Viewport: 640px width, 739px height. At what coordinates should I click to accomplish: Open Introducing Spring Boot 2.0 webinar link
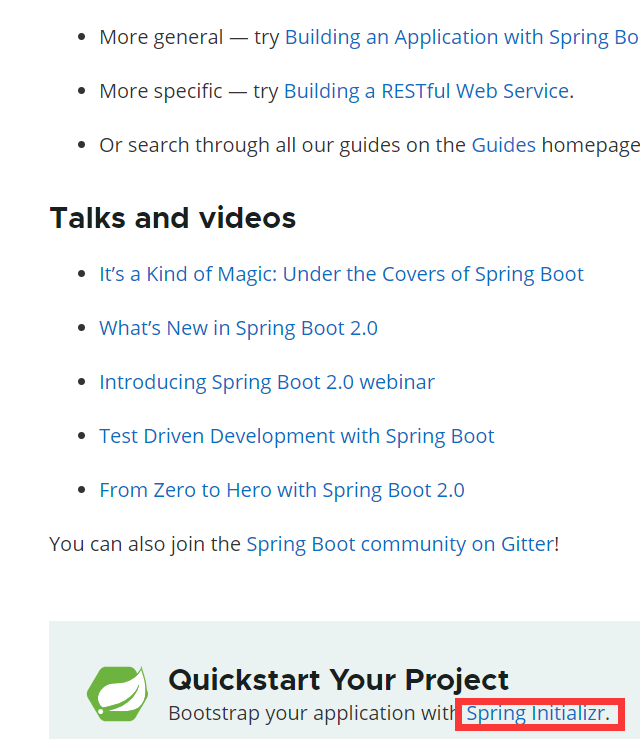pyautogui.click(x=267, y=383)
